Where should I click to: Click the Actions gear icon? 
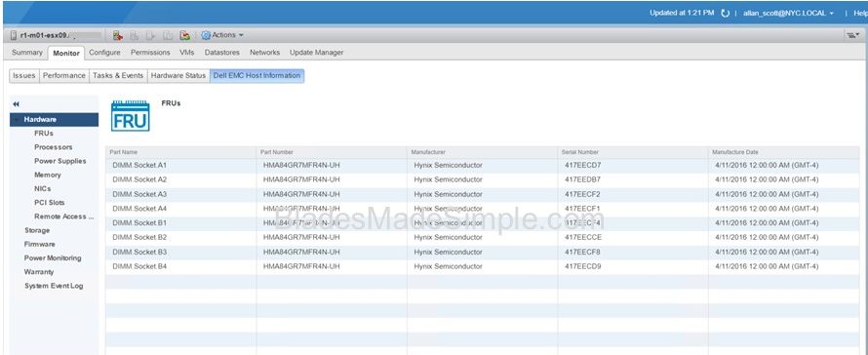[x=206, y=35]
